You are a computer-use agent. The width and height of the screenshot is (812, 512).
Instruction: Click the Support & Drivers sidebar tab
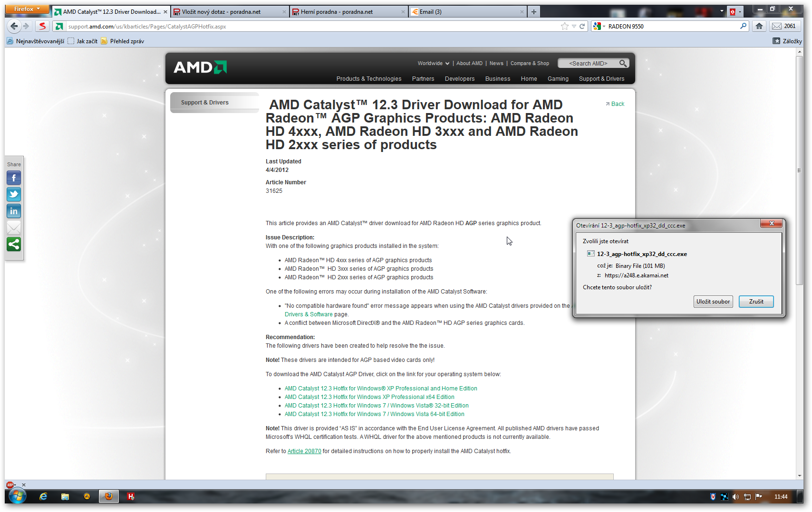point(214,103)
